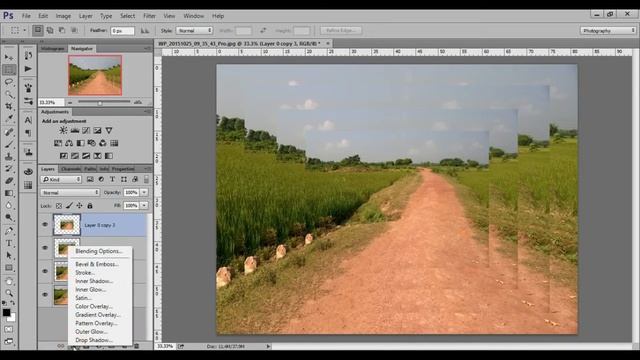Screen dimensions: 640x360
Task: Select the Path Selection tool
Action: click(9, 256)
